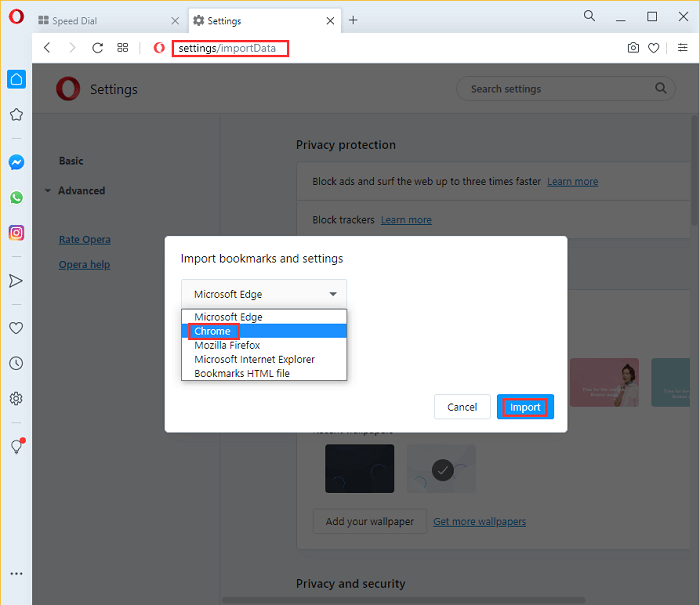Add page to bookmarks heart icon
Image resolution: width=700 pixels, height=605 pixels.
click(x=654, y=48)
